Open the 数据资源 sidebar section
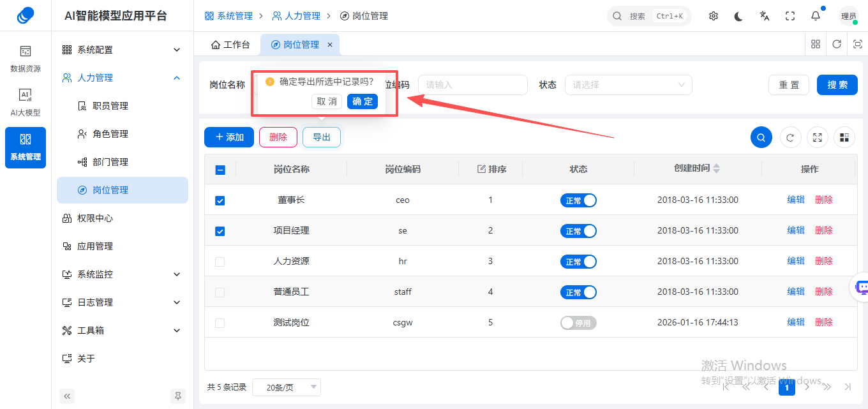This screenshot has height=409, width=868. point(26,59)
